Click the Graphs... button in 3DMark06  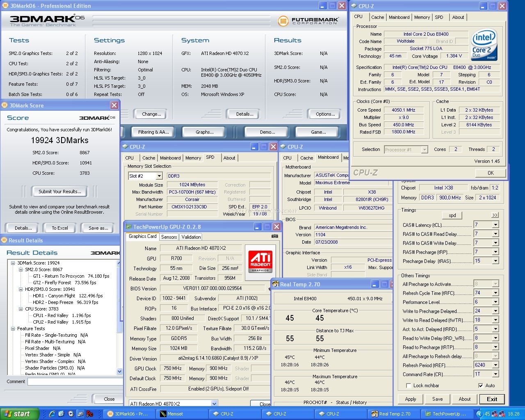pyautogui.click(x=205, y=132)
